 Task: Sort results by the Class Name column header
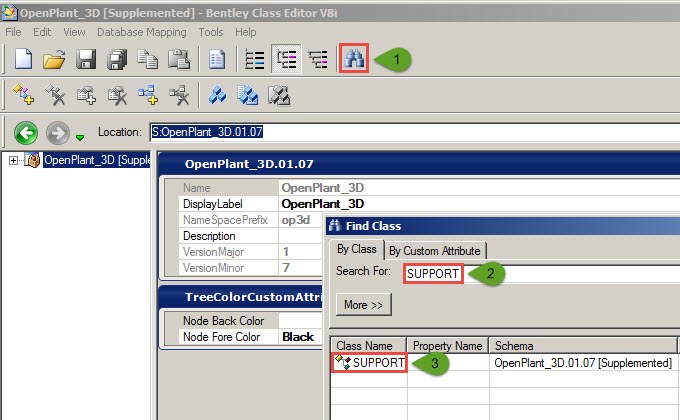368,345
